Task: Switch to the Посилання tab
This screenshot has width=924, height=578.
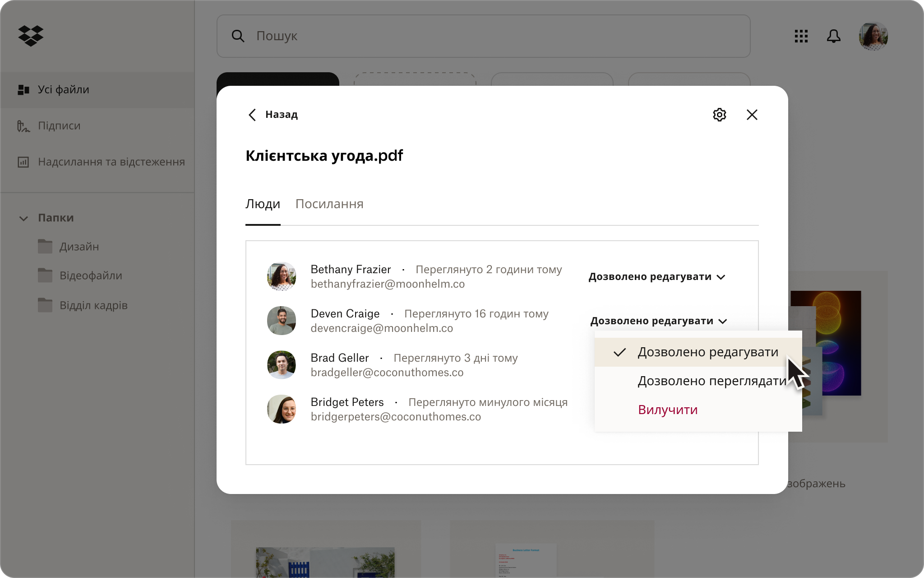Action: (329, 204)
